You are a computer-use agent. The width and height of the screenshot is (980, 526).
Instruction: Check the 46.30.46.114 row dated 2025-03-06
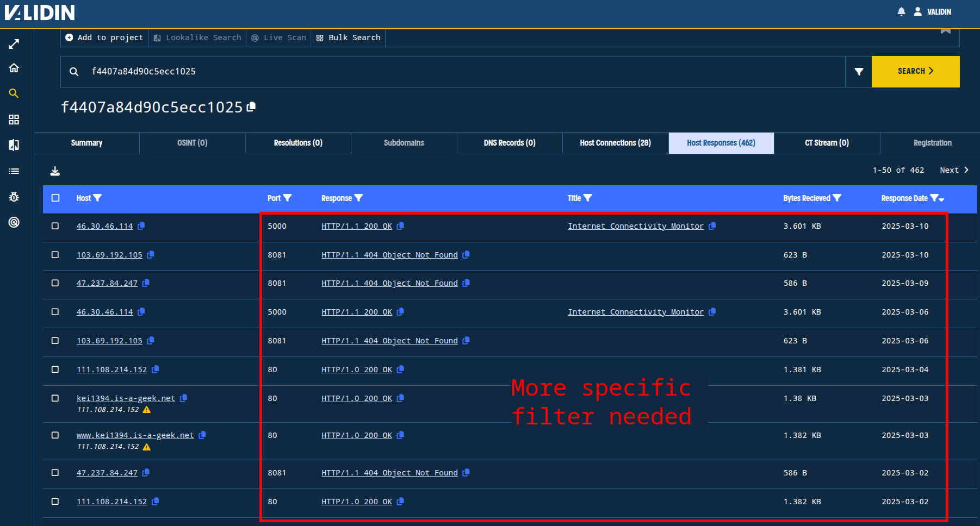coord(55,312)
